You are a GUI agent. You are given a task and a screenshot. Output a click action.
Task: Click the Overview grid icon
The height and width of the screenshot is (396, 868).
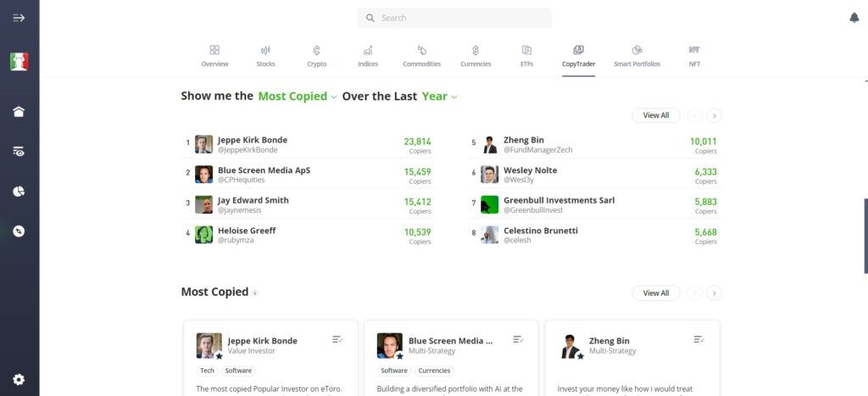(x=214, y=50)
